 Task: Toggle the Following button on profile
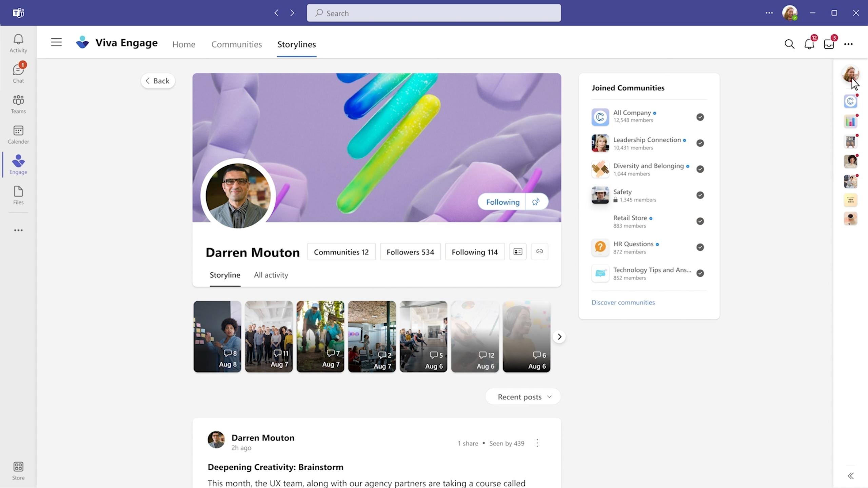click(x=502, y=202)
